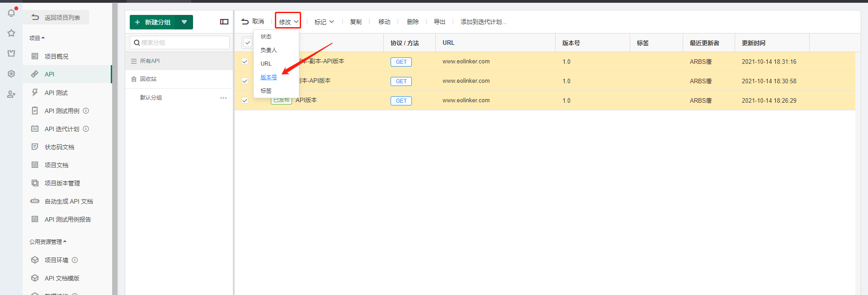Sort by 协议 / 方法 column header
This screenshot has height=295, width=868.
tap(405, 43)
